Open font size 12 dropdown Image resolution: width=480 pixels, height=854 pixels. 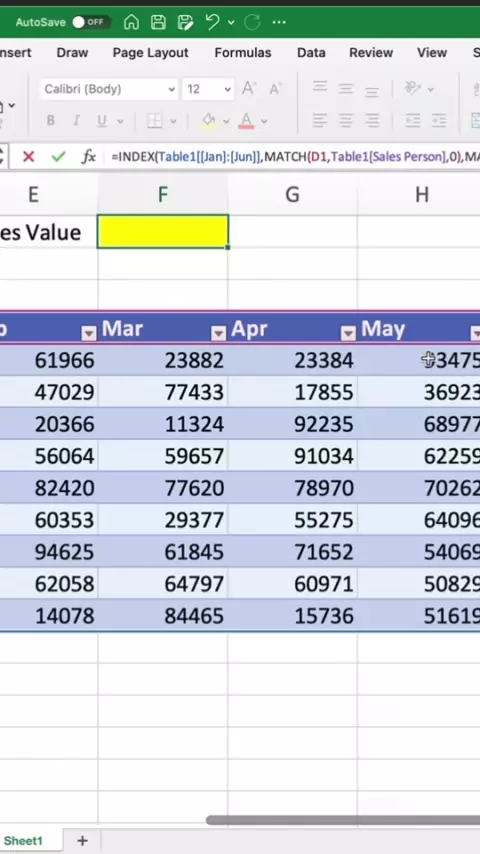[x=208, y=89]
